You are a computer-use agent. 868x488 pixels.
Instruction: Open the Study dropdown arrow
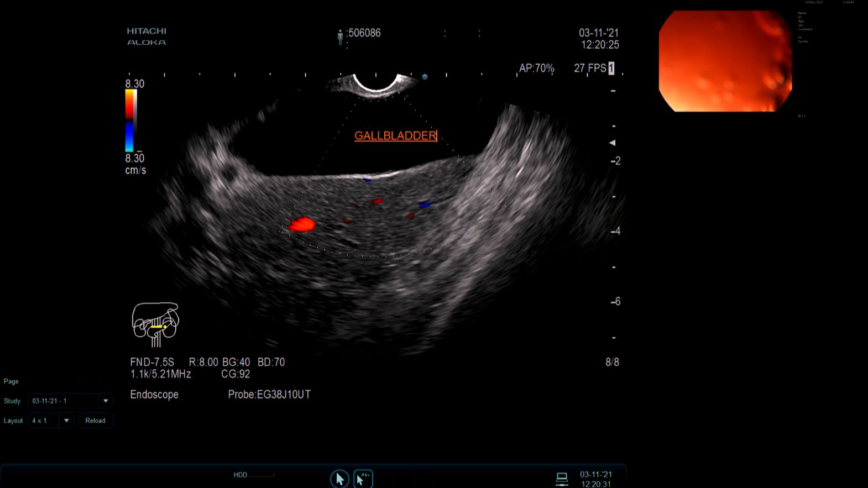coord(106,401)
